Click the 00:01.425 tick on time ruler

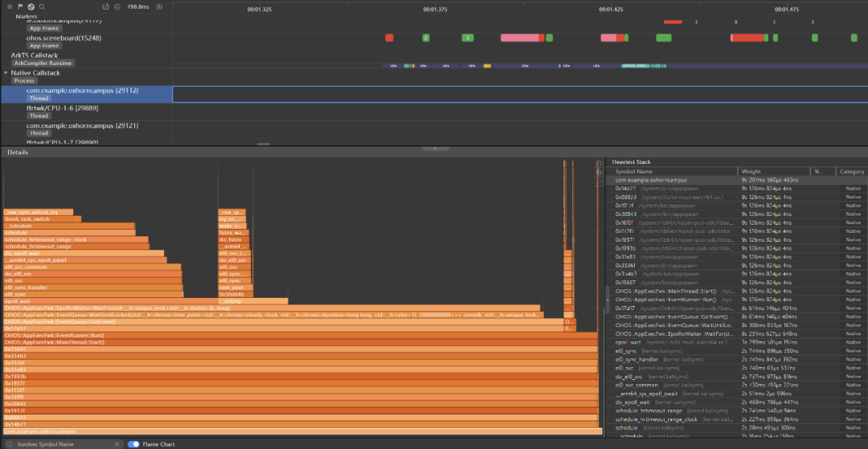tap(611, 10)
